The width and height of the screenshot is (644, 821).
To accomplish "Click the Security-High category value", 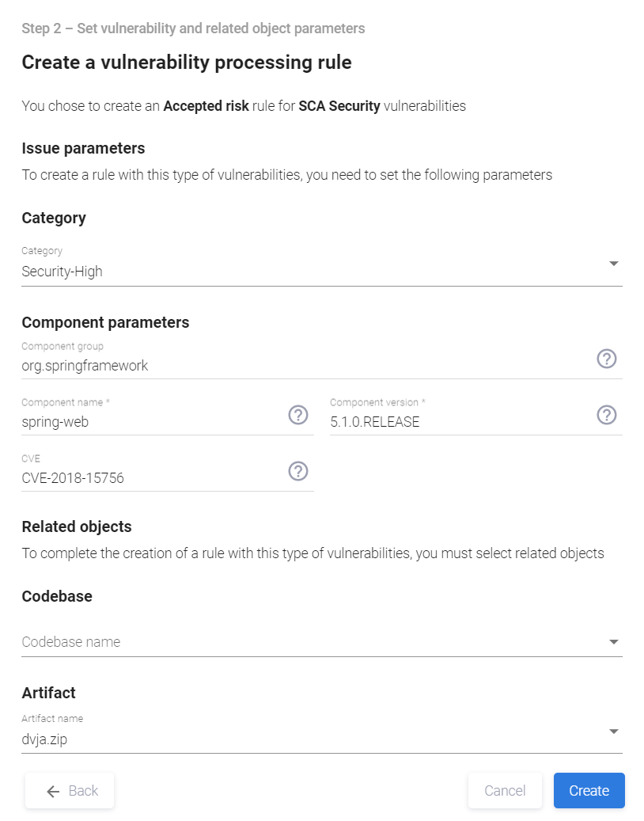I will 62,272.
